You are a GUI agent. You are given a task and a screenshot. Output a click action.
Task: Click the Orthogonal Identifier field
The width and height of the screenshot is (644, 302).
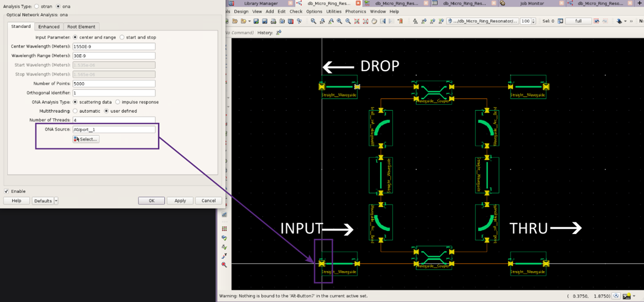[x=114, y=93]
